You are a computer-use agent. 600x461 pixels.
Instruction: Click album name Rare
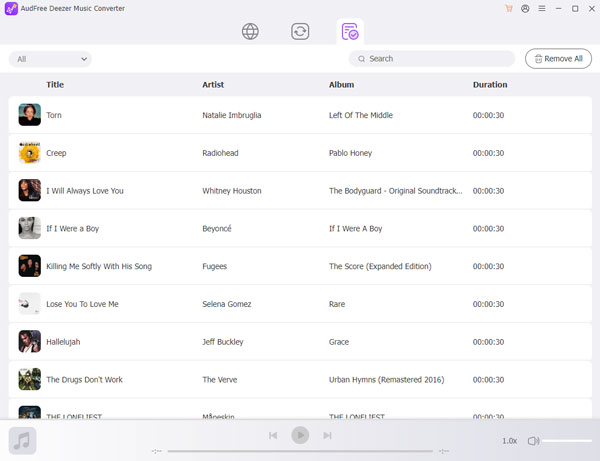[337, 304]
